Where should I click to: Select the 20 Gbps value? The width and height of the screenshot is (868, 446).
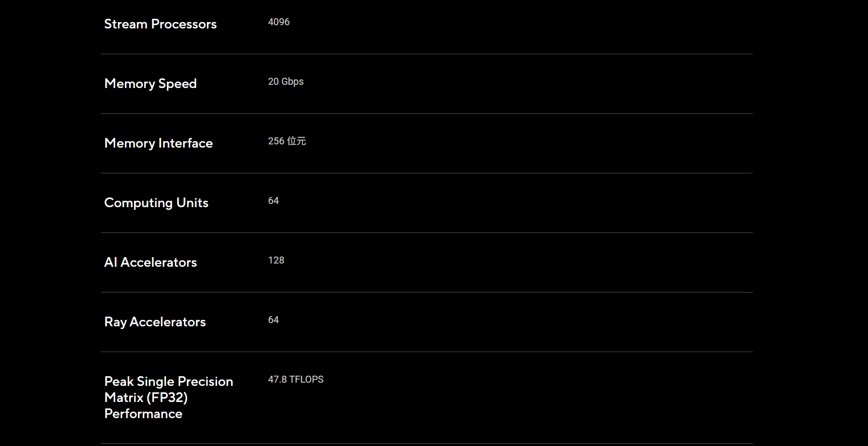coord(286,82)
